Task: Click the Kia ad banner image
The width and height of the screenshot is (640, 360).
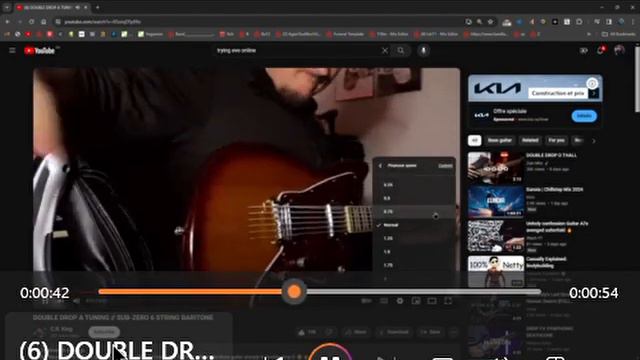Action: [535, 88]
